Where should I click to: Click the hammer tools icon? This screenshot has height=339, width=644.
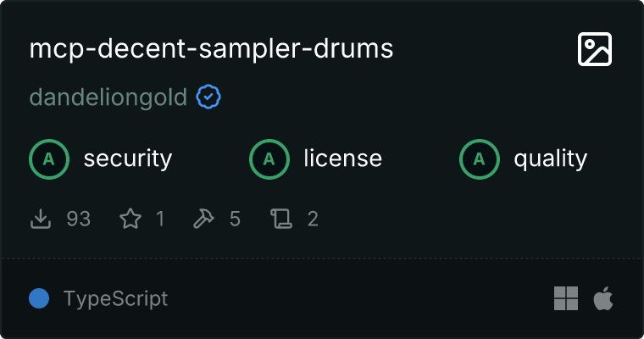[x=204, y=220]
